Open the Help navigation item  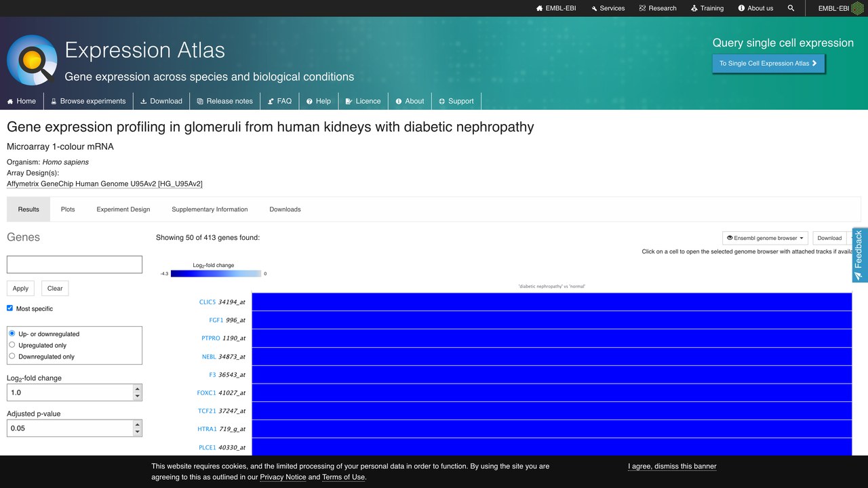(319, 101)
